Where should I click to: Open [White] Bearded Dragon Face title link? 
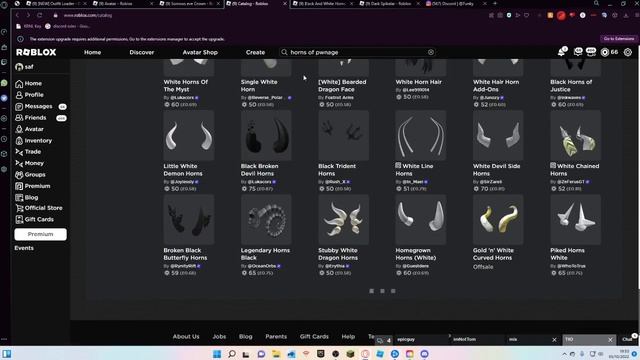tap(342, 86)
